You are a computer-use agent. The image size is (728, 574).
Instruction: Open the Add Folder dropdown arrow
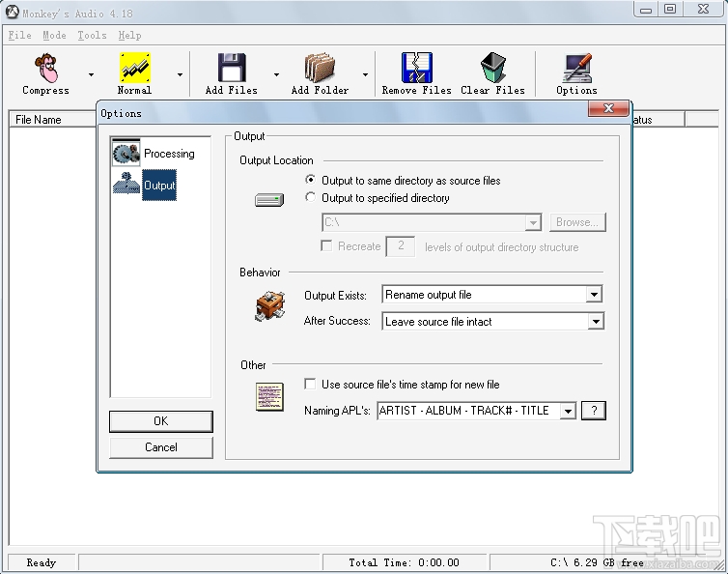coord(365,74)
